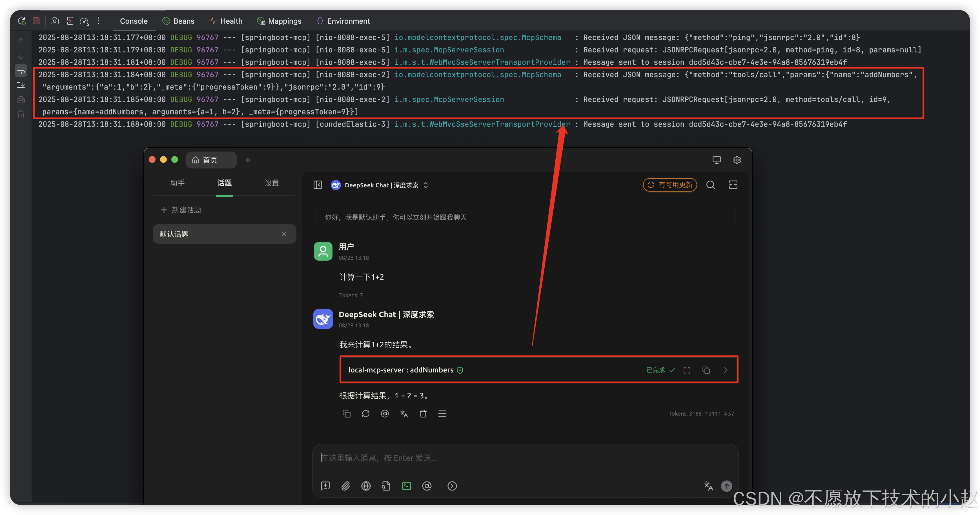This screenshot has width=980, height=515.
Task: Open the profiler gauge icon in IDE toolbar
Action: click(84, 21)
